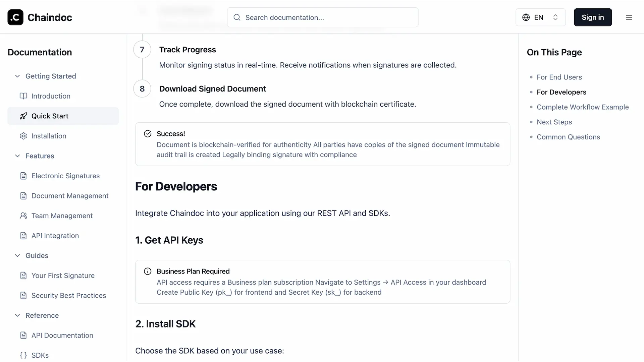Click the Sign in button
The height and width of the screenshot is (362, 644).
coord(592,17)
